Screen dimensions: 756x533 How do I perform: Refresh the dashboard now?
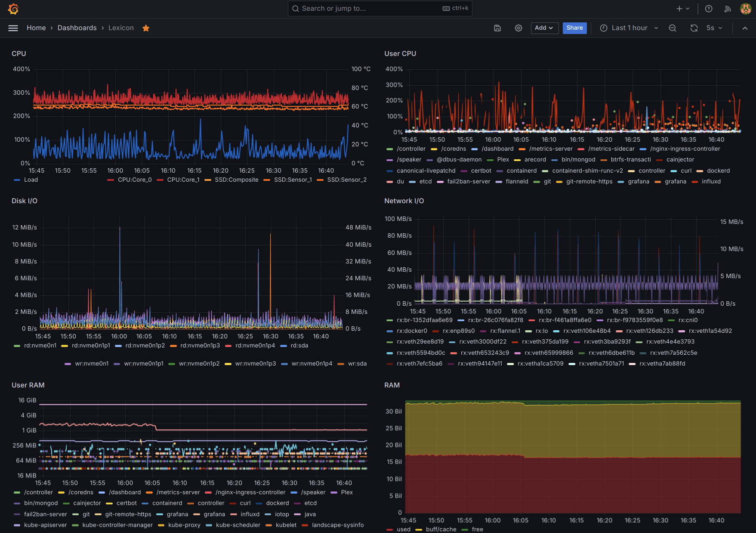tap(694, 28)
